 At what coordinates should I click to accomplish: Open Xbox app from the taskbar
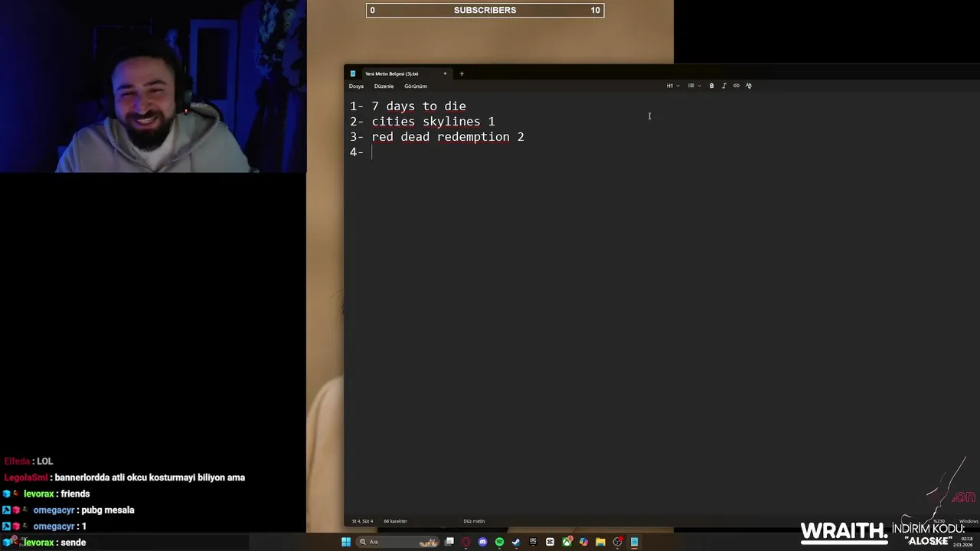coord(567,542)
